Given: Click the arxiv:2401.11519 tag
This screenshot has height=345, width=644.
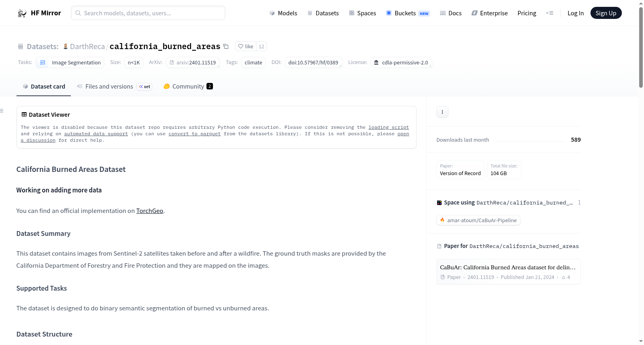Looking at the screenshot, I should (x=192, y=62).
